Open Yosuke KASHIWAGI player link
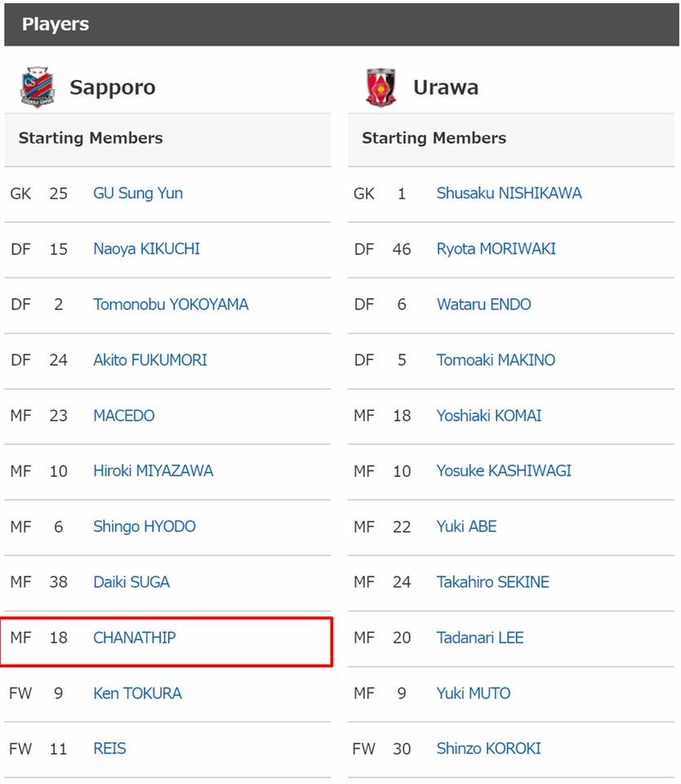Viewport: 681px width, 784px height. click(504, 471)
